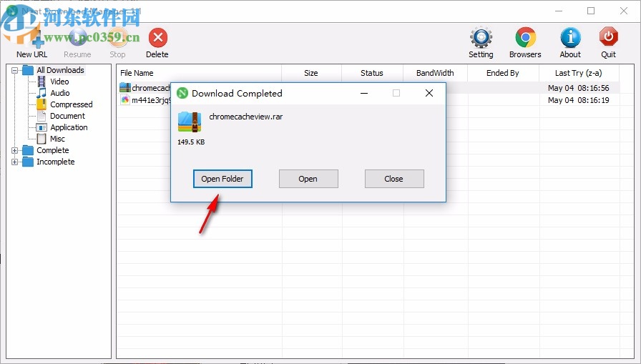Image resolution: width=641 pixels, height=364 pixels.
Task: Click the chromecacheview.rar file name text
Action: click(x=246, y=117)
